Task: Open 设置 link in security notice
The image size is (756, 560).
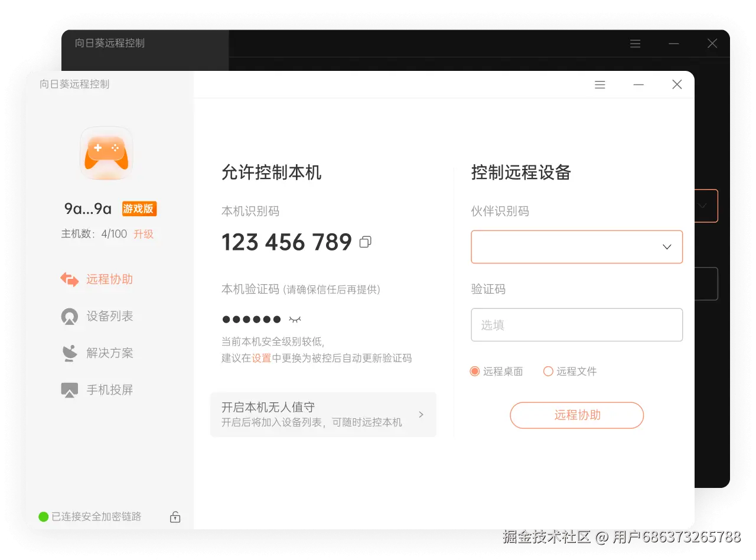Action: (262, 358)
